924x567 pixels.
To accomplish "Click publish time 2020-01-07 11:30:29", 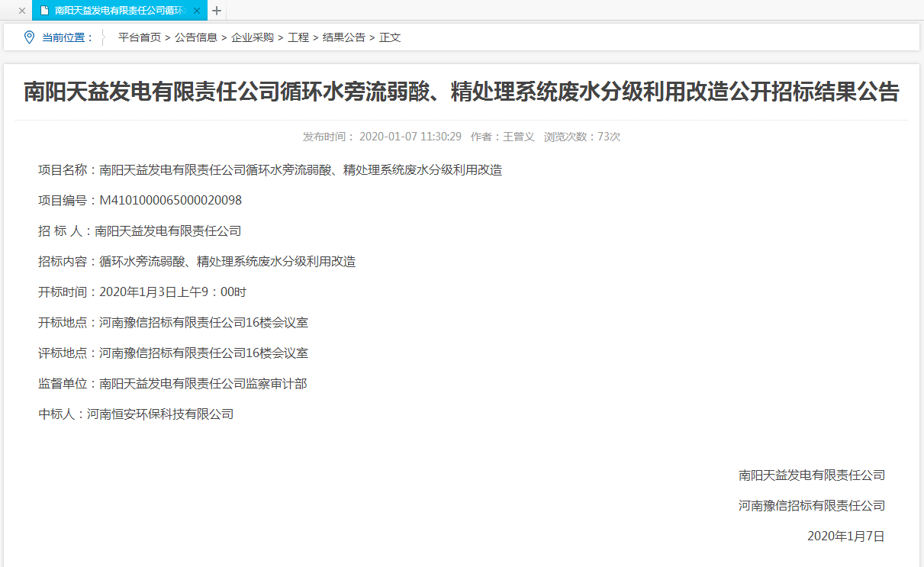I will coord(410,137).
